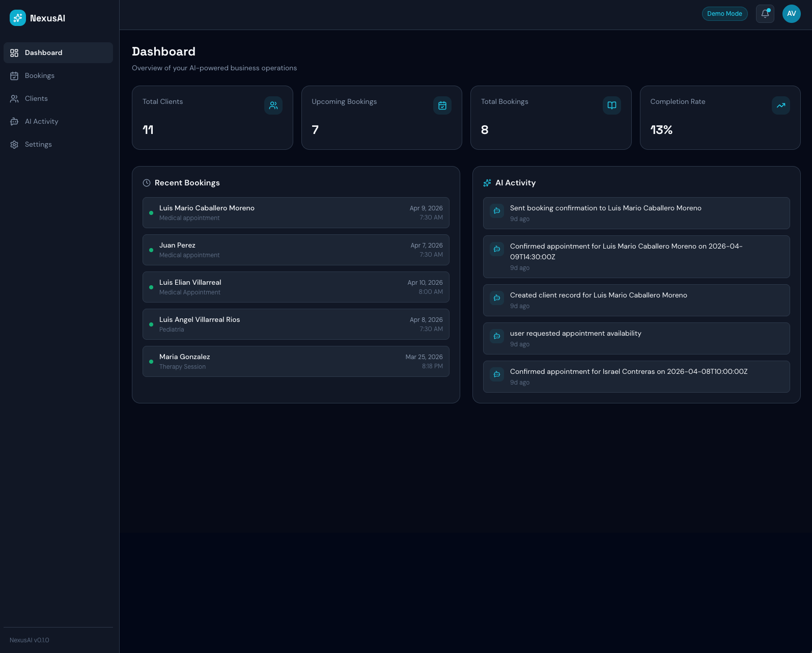Viewport: 812px width, 653px height.
Task: Select Maria Gonzalez Therapy Session booking
Action: (x=296, y=362)
